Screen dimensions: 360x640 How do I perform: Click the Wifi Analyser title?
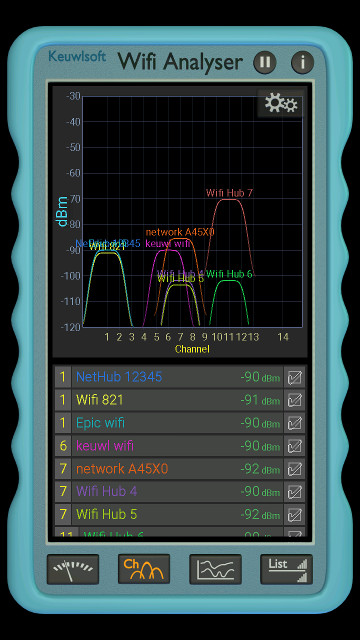click(x=180, y=62)
